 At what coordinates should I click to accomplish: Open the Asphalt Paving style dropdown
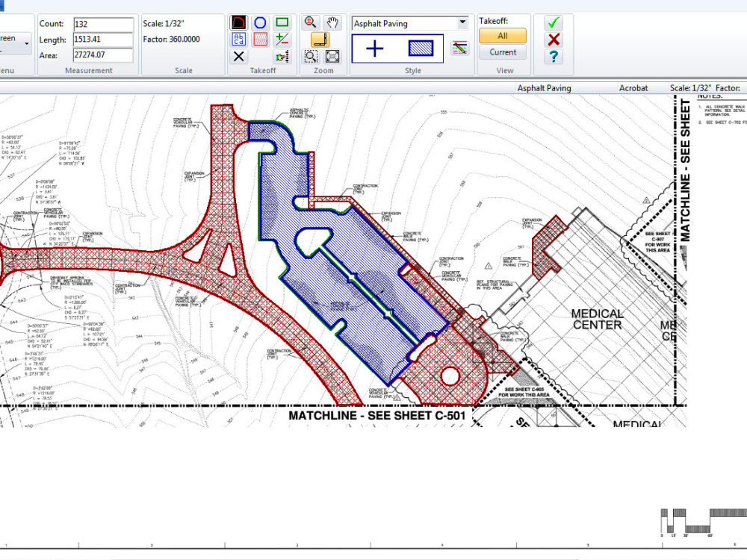click(x=462, y=23)
